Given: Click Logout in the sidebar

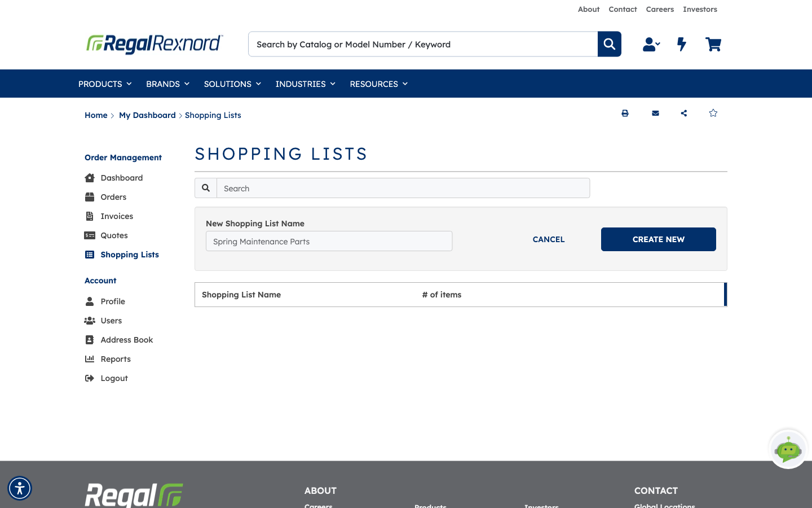Looking at the screenshot, I should coord(107,378).
